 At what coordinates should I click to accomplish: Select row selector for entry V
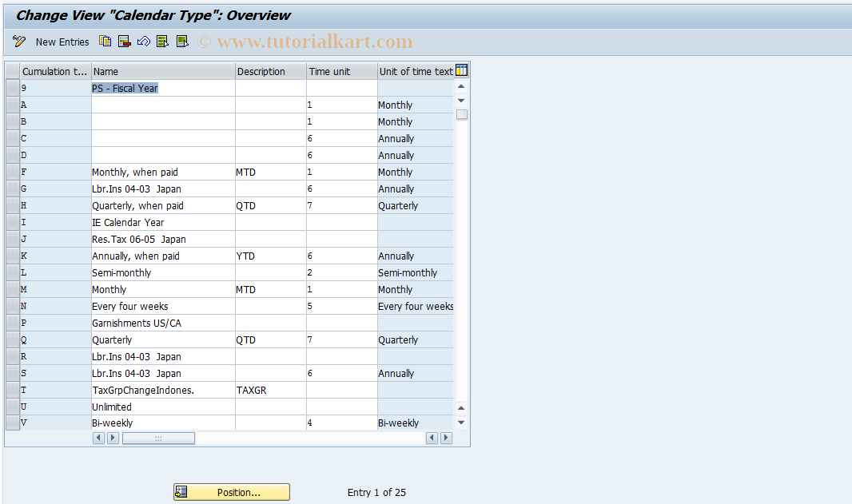click(13, 423)
